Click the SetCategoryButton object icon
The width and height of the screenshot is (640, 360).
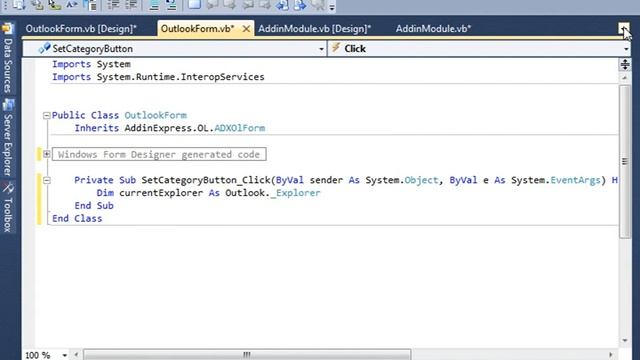[44, 48]
